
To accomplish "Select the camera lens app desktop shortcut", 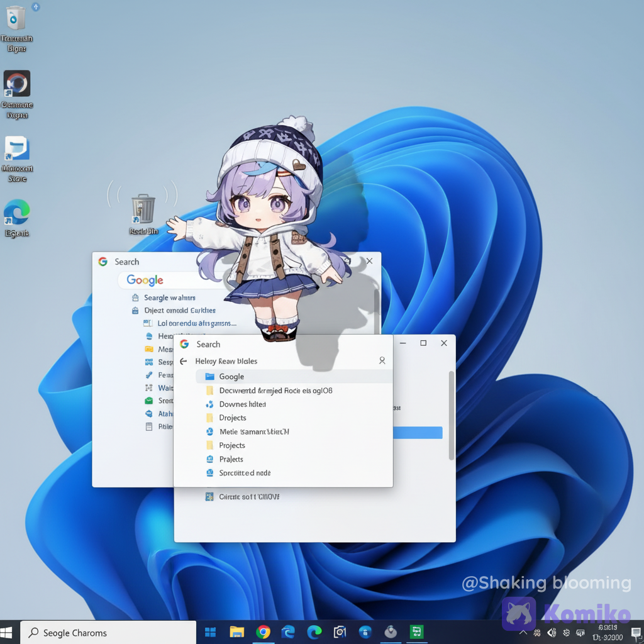I will 17,94.
